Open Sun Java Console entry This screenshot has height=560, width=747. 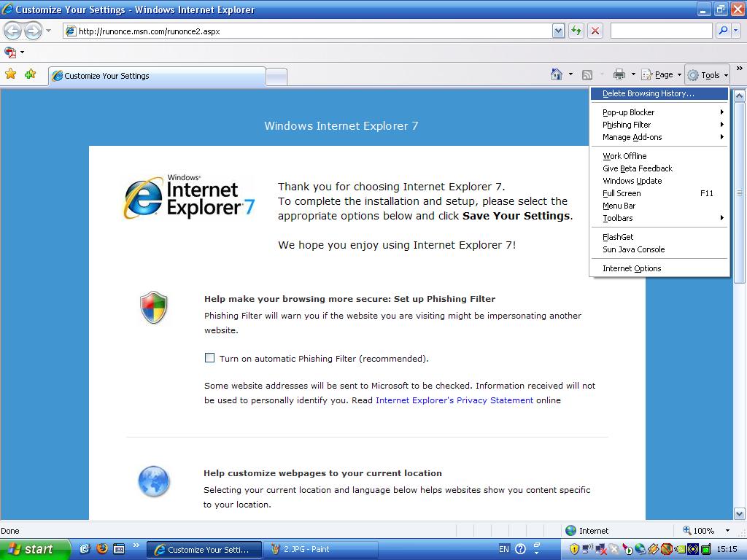659,249
